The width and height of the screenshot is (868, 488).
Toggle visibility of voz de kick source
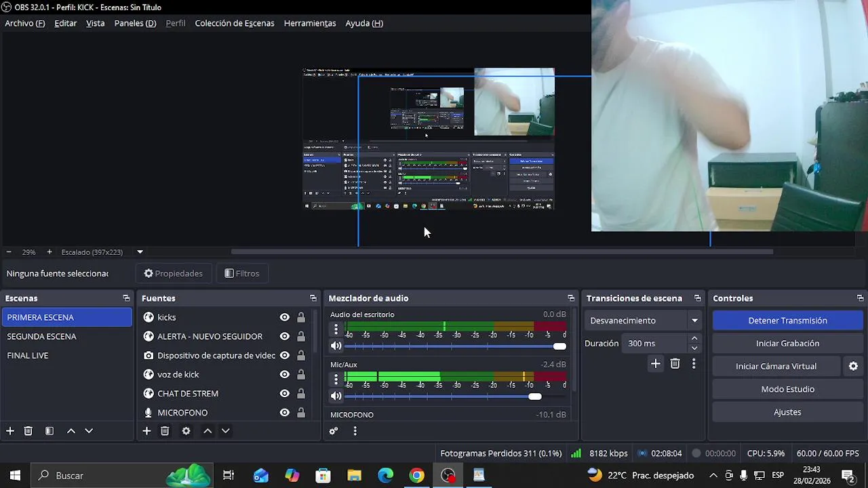pos(285,374)
